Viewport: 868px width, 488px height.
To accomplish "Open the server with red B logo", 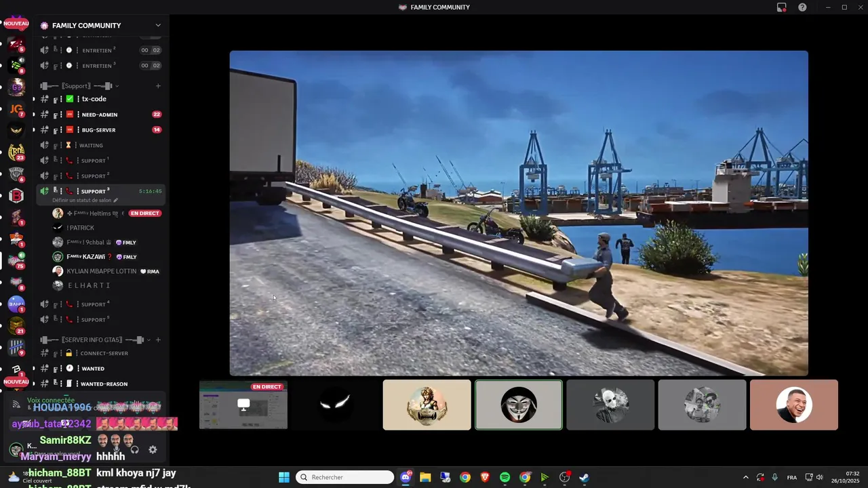I will pos(16,196).
